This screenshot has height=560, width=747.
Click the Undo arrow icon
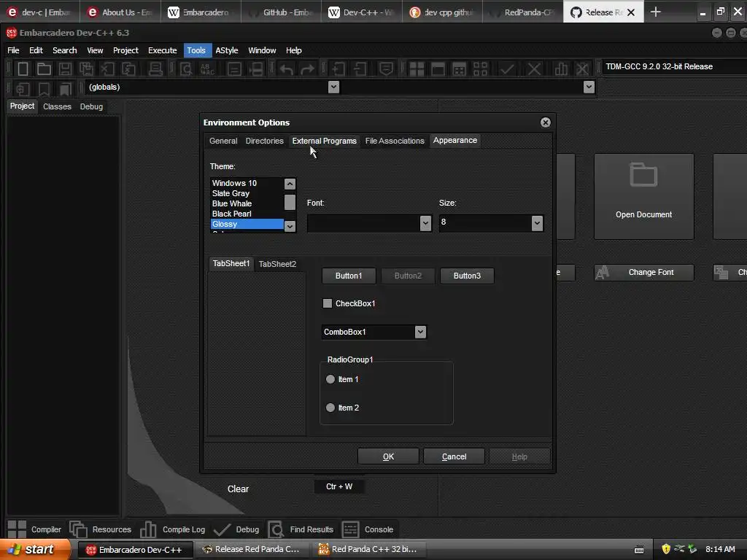coord(286,69)
